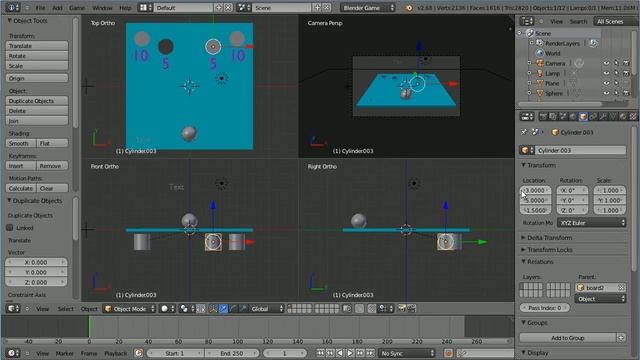Click the screen layout browse icon

145,7
